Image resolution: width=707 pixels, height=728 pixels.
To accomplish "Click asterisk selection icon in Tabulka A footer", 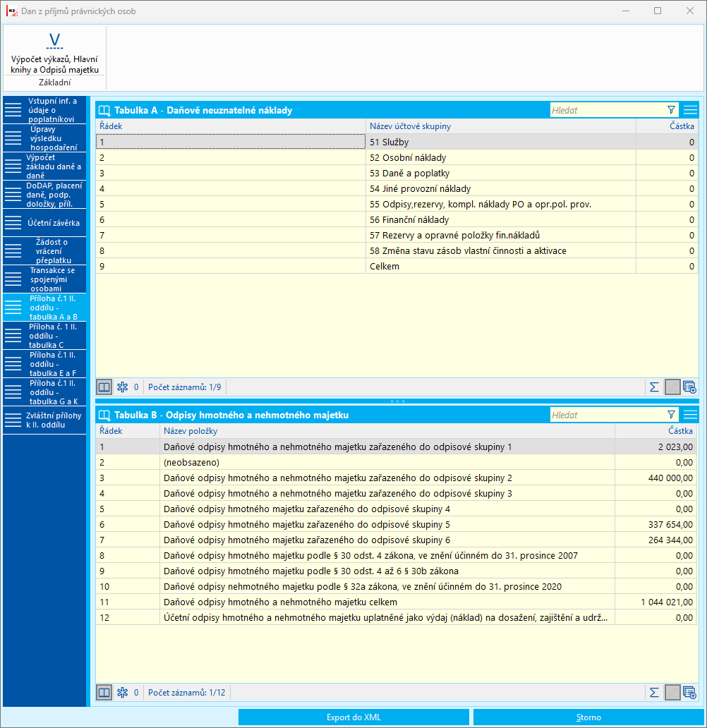I will click(x=122, y=387).
